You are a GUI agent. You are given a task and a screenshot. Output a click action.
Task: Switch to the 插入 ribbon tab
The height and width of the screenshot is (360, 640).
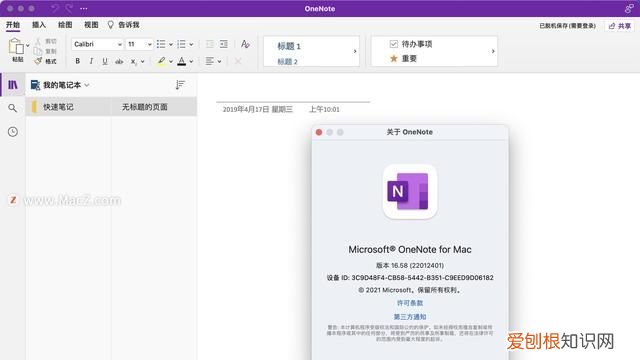pyautogui.click(x=39, y=25)
